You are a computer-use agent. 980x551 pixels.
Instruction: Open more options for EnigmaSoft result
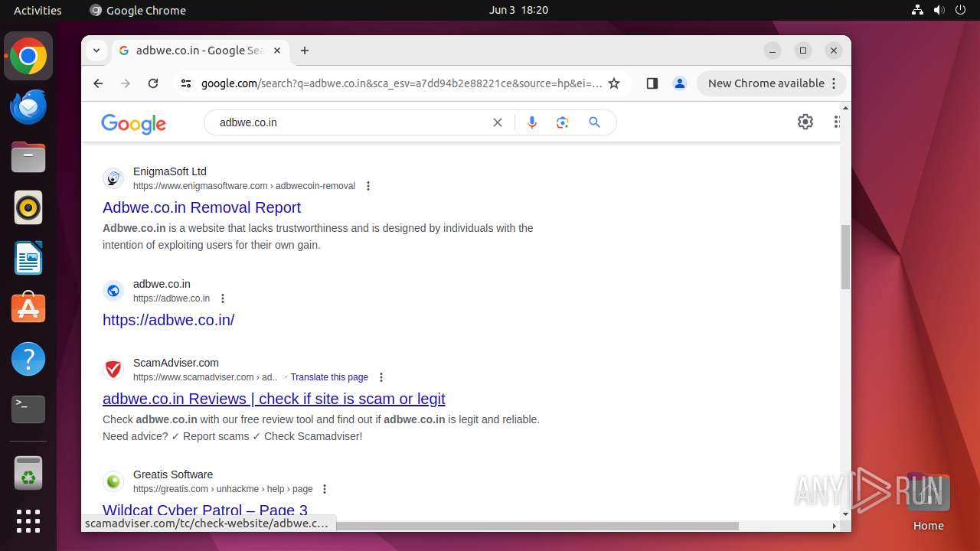click(x=368, y=186)
